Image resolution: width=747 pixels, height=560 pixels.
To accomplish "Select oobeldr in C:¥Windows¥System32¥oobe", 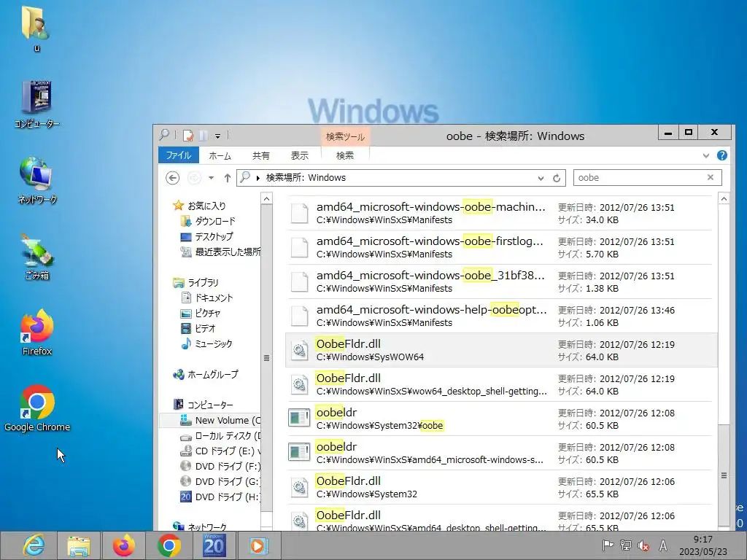I will click(x=500, y=419).
